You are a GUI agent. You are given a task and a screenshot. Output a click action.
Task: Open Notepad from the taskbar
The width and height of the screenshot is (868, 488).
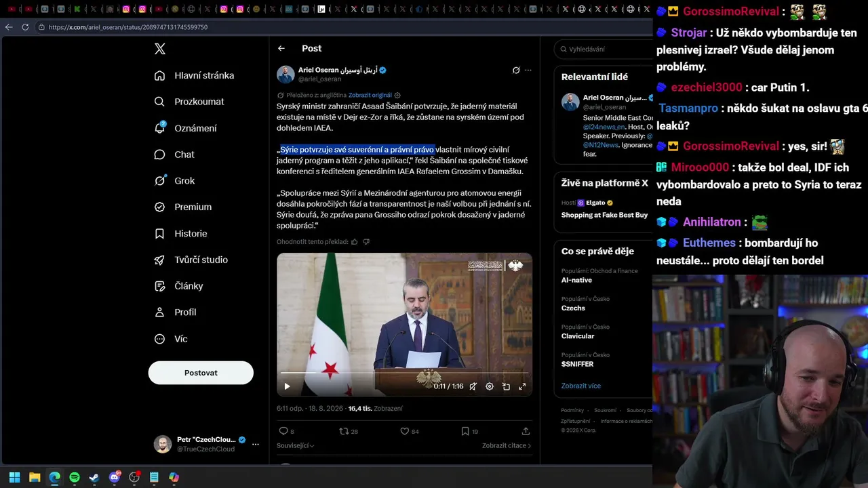154,477
